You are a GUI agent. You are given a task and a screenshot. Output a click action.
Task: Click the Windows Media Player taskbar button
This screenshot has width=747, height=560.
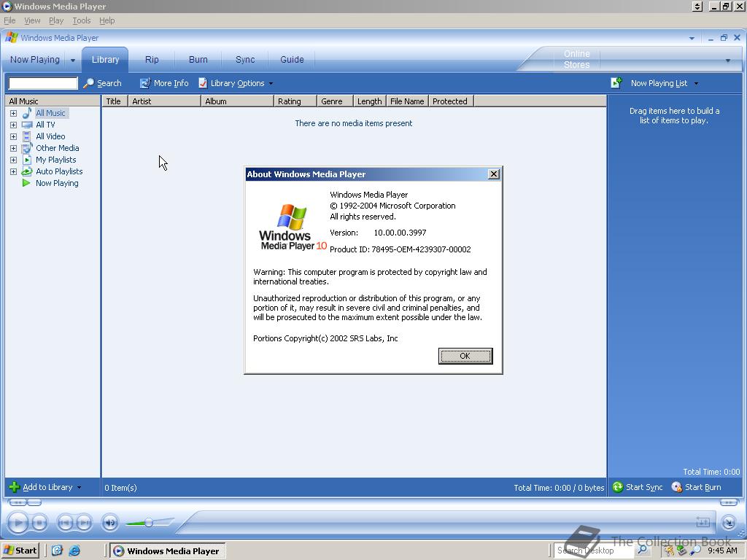click(168, 551)
